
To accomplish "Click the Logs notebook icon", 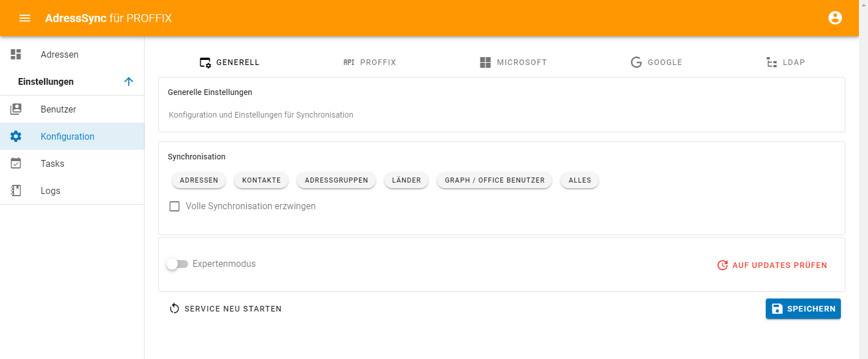I will (x=16, y=191).
